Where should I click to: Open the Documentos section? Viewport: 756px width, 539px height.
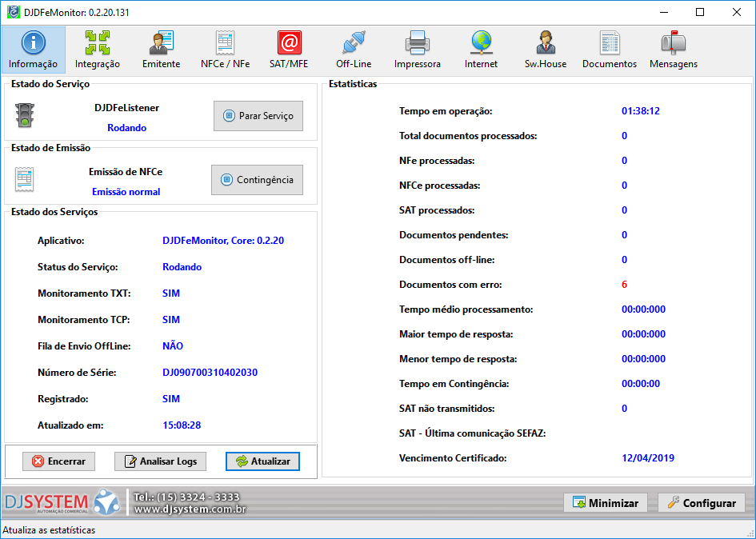pyautogui.click(x=610, y=50)
